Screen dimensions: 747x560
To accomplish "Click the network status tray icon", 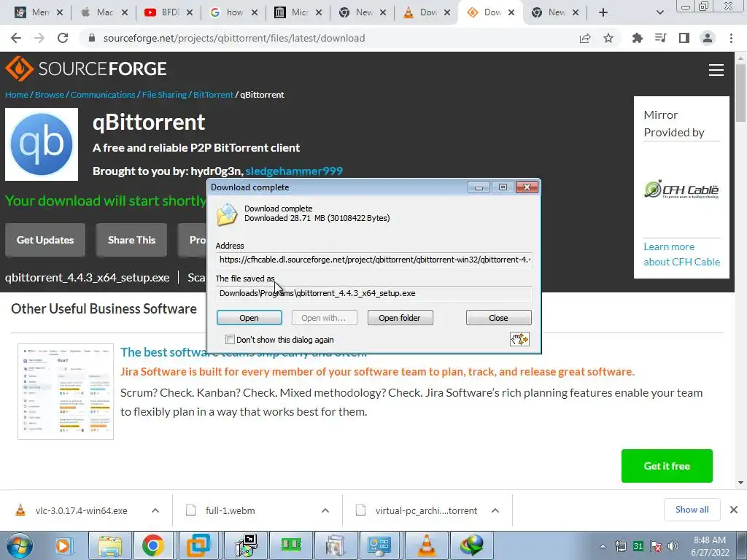I will click(x=620, y=546).
